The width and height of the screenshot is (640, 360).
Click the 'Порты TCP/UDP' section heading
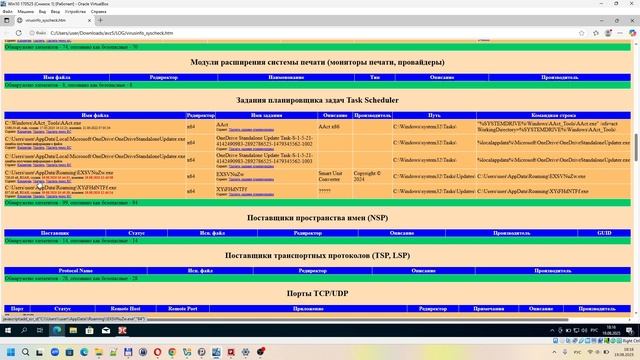(x=317, y=293)
